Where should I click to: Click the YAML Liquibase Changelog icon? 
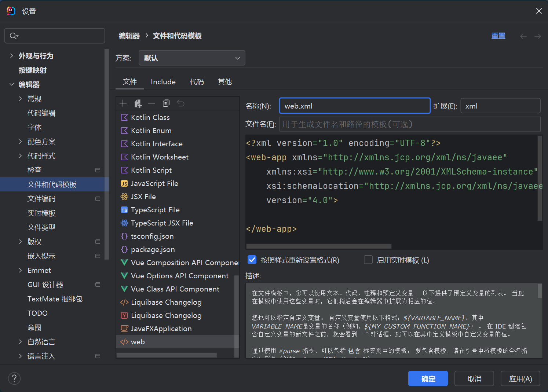(124, 315)
